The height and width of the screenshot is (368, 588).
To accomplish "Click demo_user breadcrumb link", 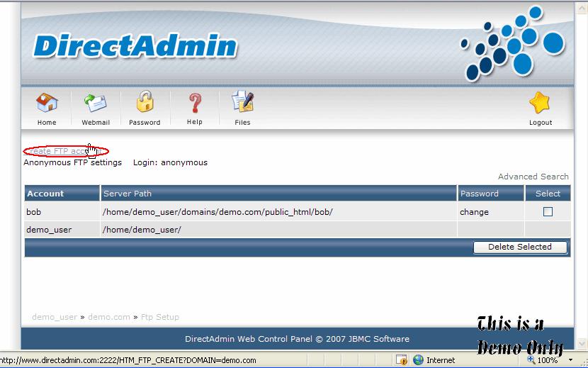I will [55, 317].
